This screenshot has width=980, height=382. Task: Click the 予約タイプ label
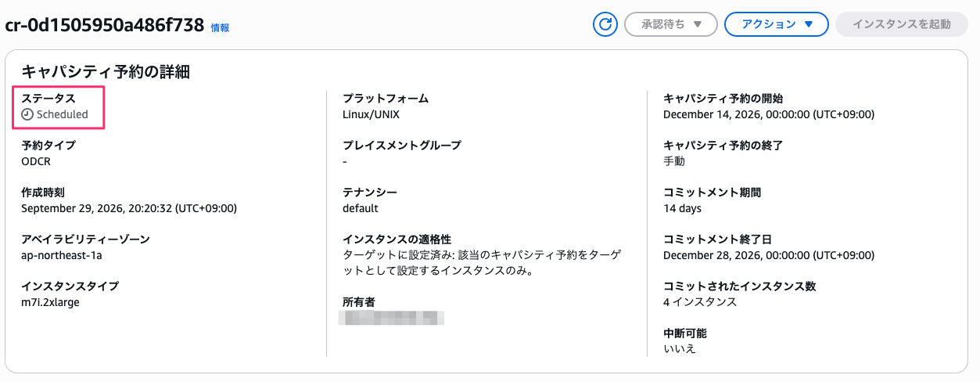point(48,146)
